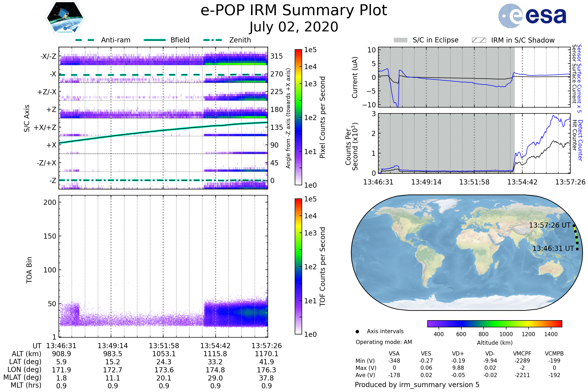Click the Anti-ram dashed line legend marker
This screenshot has height=392, width=588.
[x=85, y=40]
